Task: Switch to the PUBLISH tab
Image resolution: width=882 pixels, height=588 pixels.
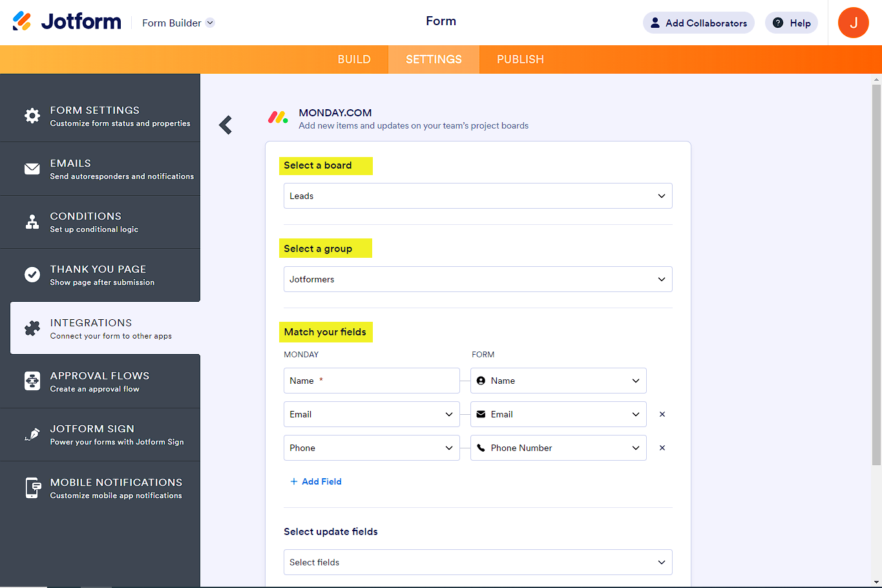Action: click(x=520, y=59)
